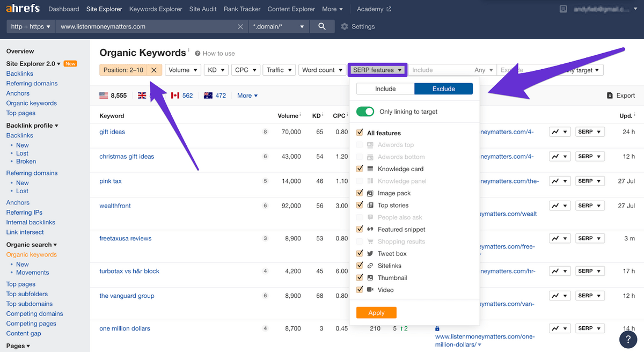
Task: Click SERP features badge 8 for gift ideas
Action: pos(265,132)
